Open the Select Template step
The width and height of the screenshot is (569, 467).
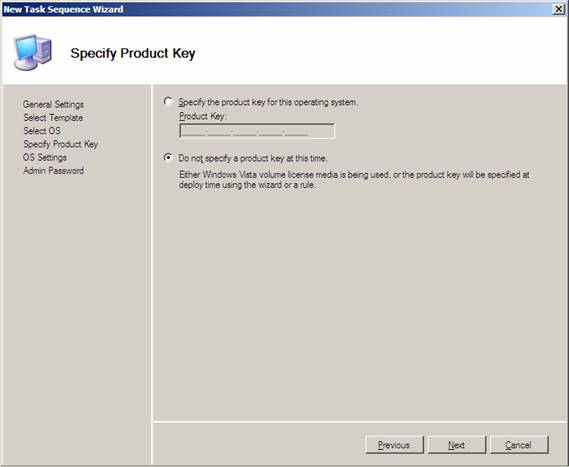point(53,118)
